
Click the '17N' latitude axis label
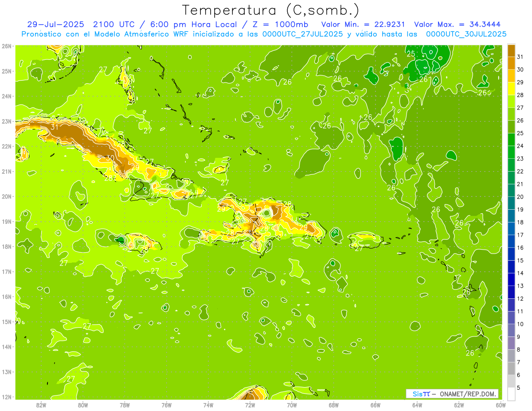[x=7, y=271]
